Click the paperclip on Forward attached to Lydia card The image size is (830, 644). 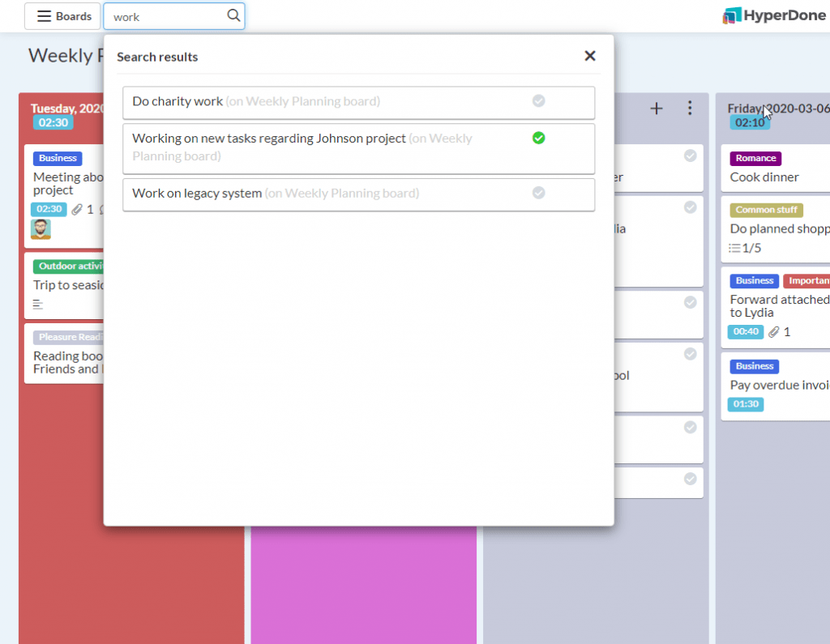[x=774, y=331]
